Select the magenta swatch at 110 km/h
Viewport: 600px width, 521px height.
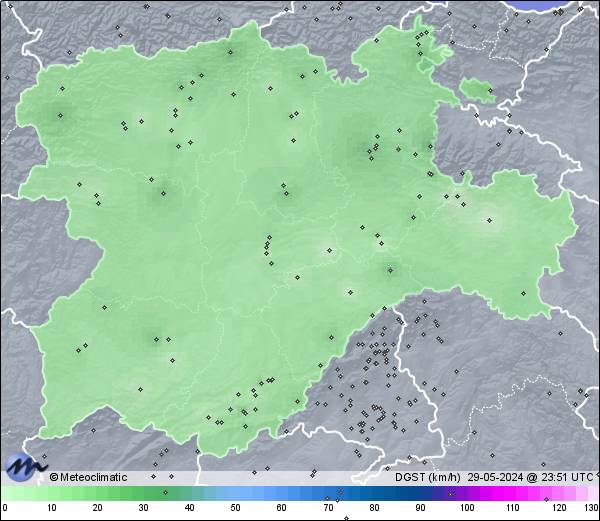[x=512, y=493]
